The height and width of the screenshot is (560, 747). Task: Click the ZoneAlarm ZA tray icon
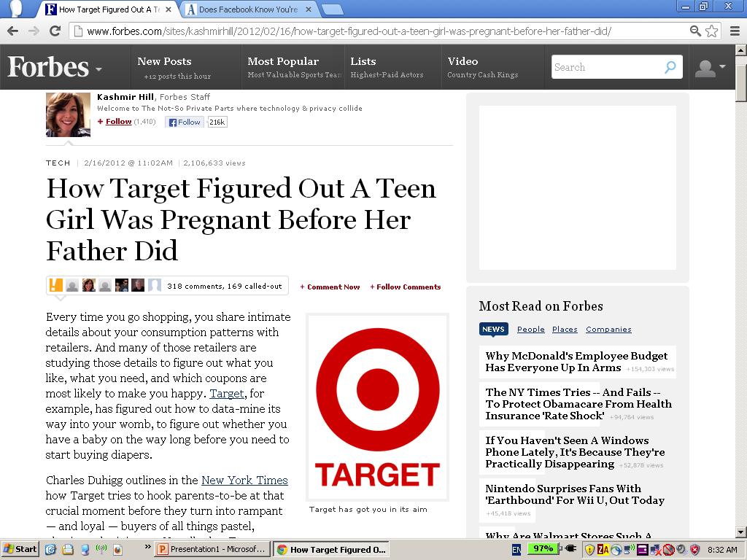pyautogui.click(x=603, y=550)
